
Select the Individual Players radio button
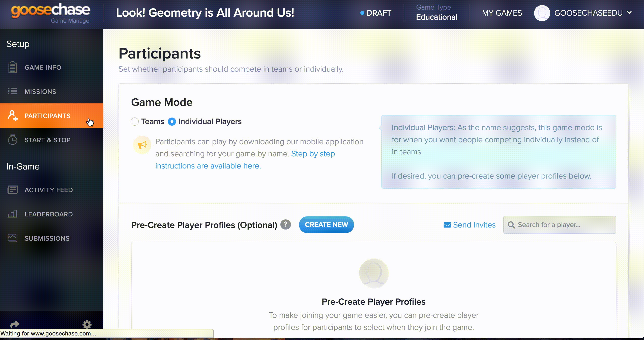point(172,121)
